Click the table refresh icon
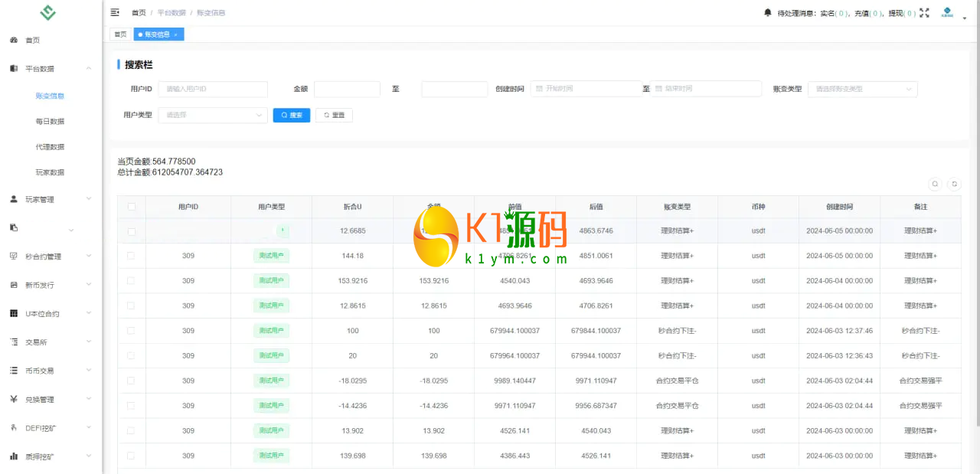The height and width of the screenshot is (474, 980). [954, 184]
